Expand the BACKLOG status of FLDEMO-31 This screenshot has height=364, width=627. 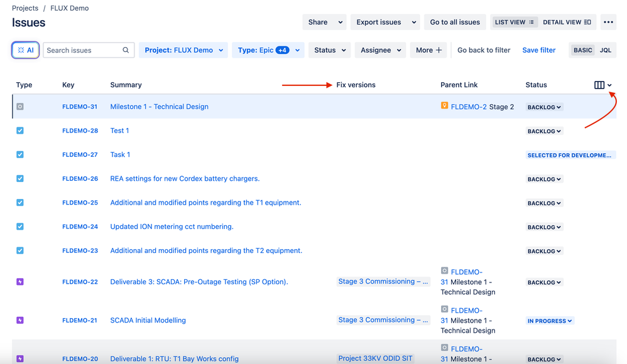tap(544, 107)
